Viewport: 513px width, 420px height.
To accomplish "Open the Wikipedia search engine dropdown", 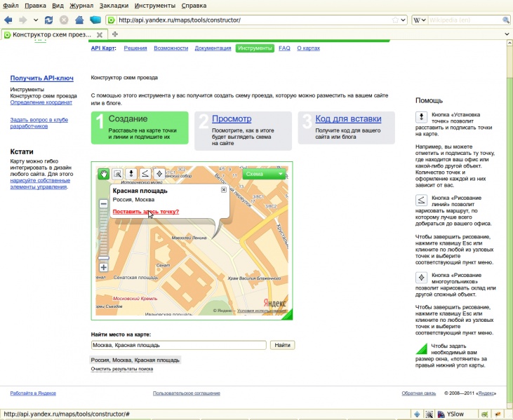I will tap(420, 20).
